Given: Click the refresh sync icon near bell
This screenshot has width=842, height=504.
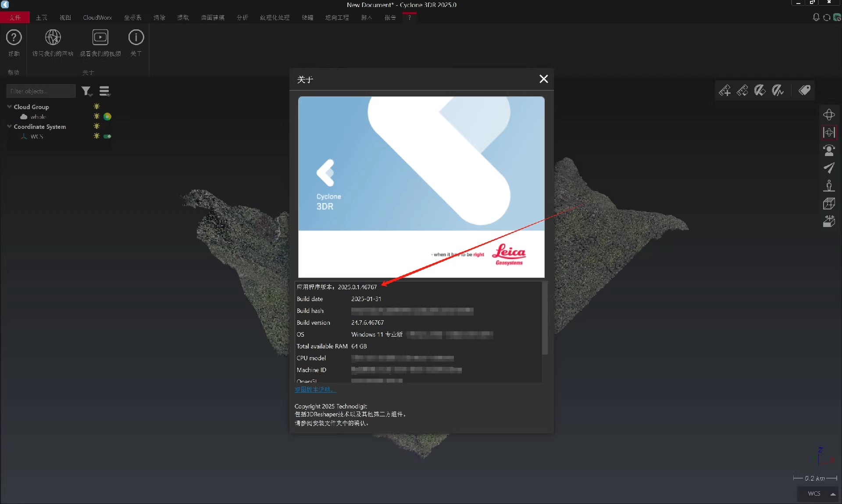Looking at the screenshot, I should 827,18.
